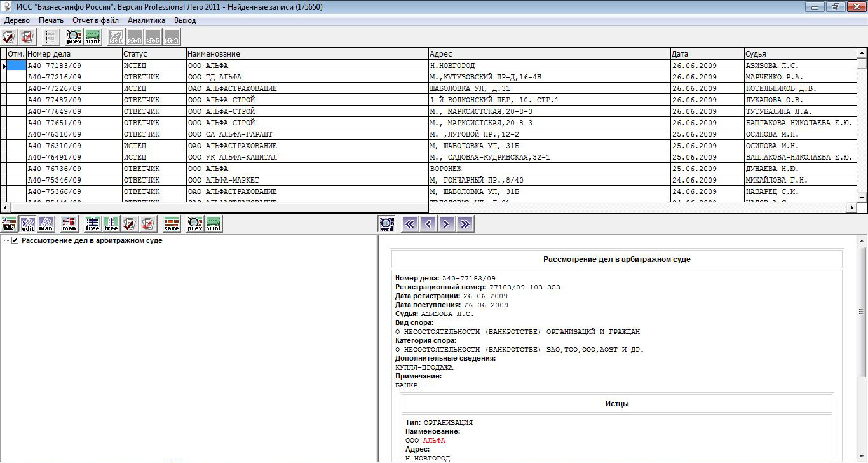Viewport: 868px width, 463px height.
Task: Click the "Судья" column header
Action: click(801, 54)
